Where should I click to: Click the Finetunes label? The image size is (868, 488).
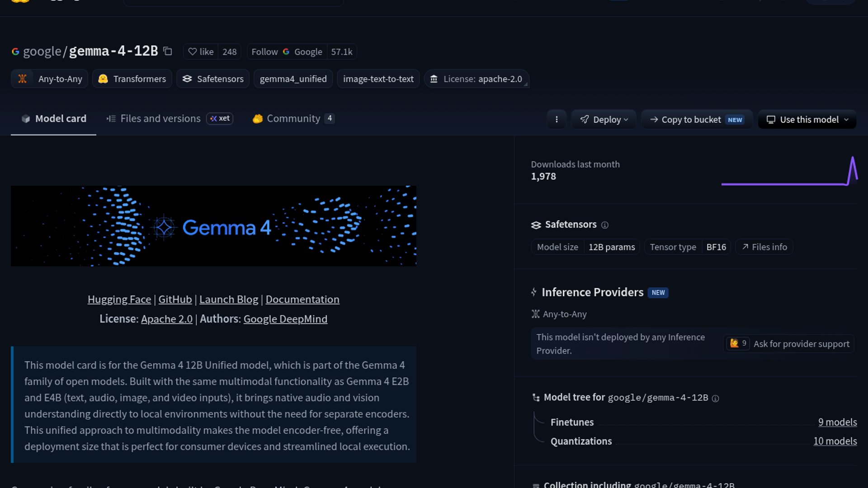coord(572,422)
